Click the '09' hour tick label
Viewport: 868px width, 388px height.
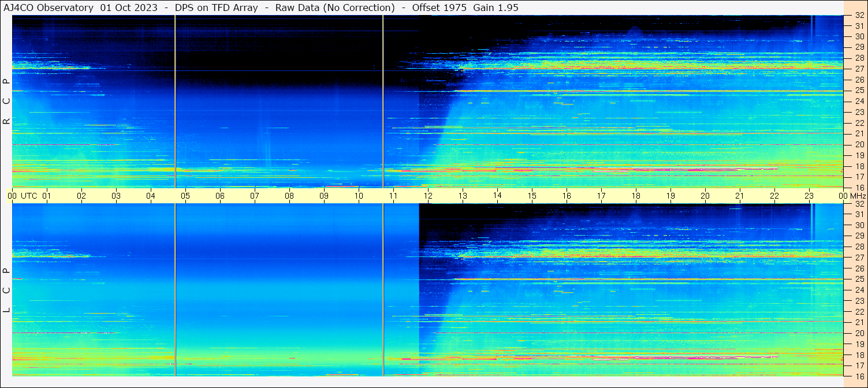click(324, 196)
